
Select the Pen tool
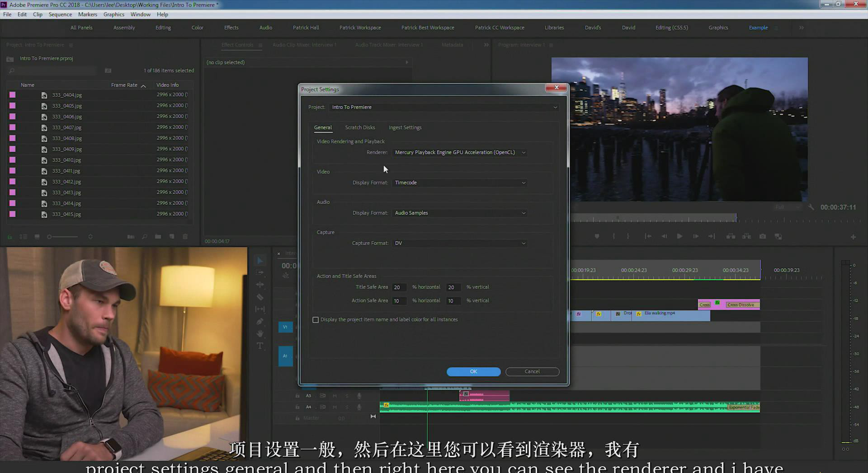[260, 321]
